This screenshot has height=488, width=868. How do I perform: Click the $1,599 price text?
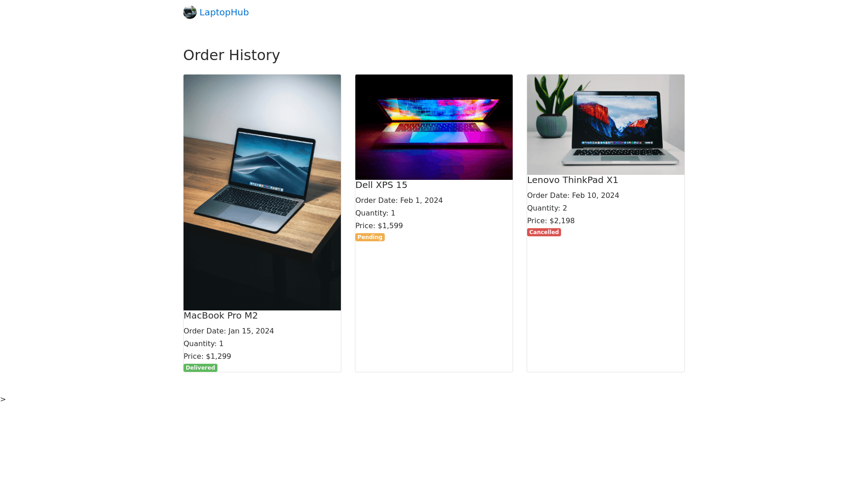pos(390,226)
